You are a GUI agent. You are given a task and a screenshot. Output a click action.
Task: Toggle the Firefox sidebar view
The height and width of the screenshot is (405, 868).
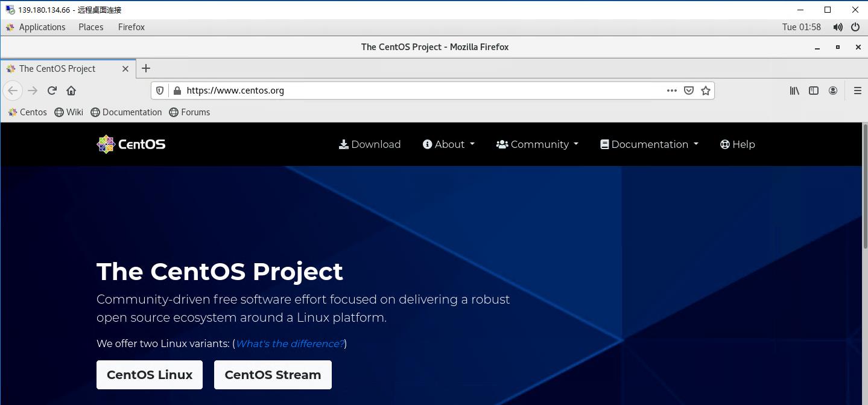coord(814,91)
